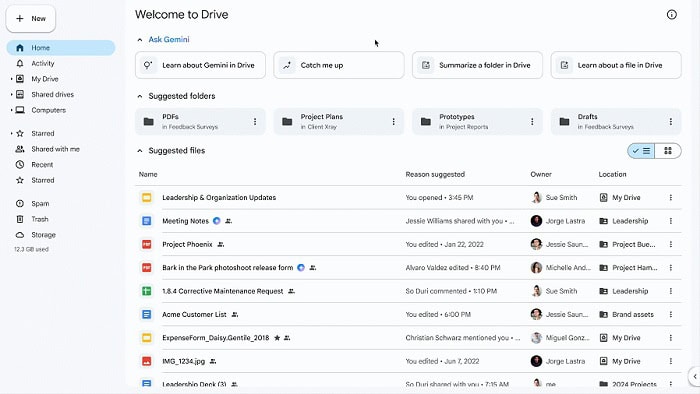This screenshot has height=394, width=700.
Task: Open 1.8.4 Corrective Maintenance Request sheet
Action: click(x=222, y=291)
